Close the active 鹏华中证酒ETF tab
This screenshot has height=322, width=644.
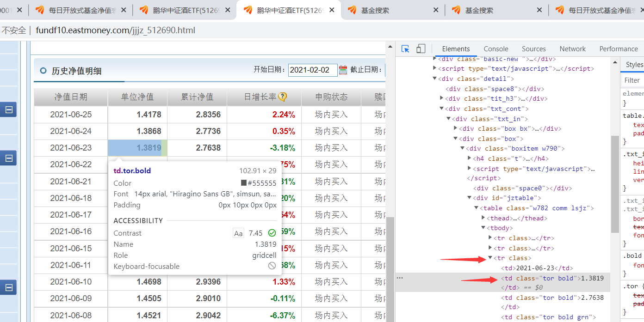tap(332, 10)
